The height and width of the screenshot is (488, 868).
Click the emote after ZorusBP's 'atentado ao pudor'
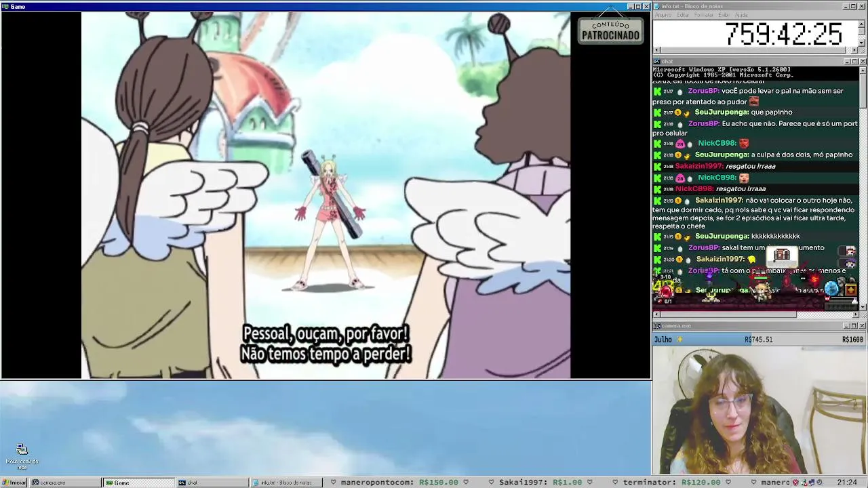coord(753,102)
